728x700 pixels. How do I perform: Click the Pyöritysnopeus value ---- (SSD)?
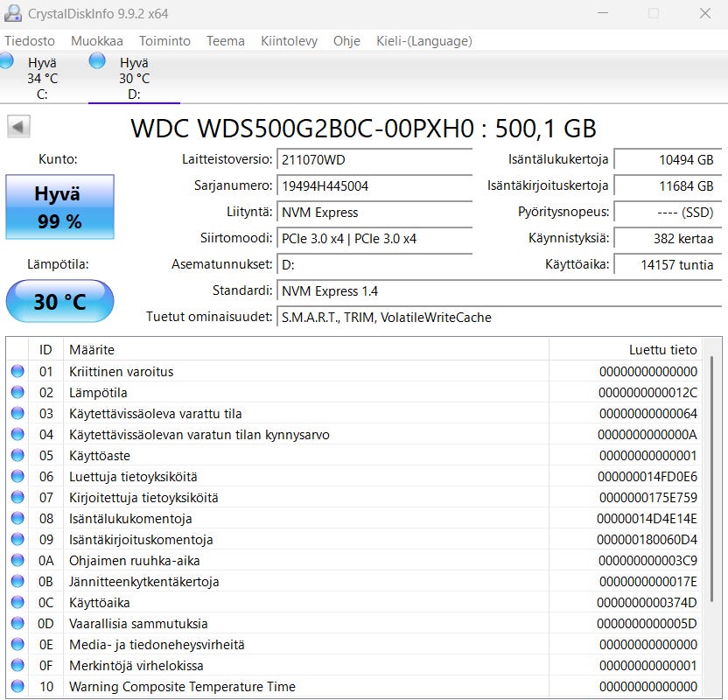pyautogui.click(x=668, y=212)
